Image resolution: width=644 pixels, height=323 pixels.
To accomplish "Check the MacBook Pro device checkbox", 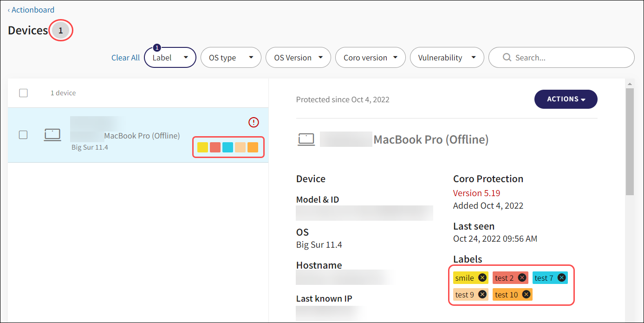I will pos(23,135).
